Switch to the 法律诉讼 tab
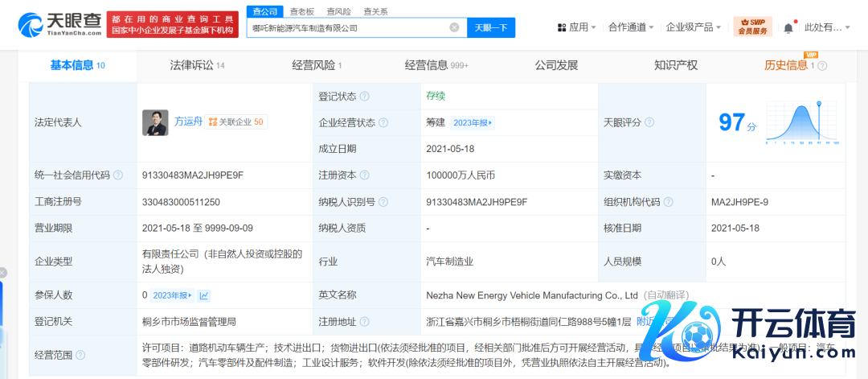 coord(197,65)
